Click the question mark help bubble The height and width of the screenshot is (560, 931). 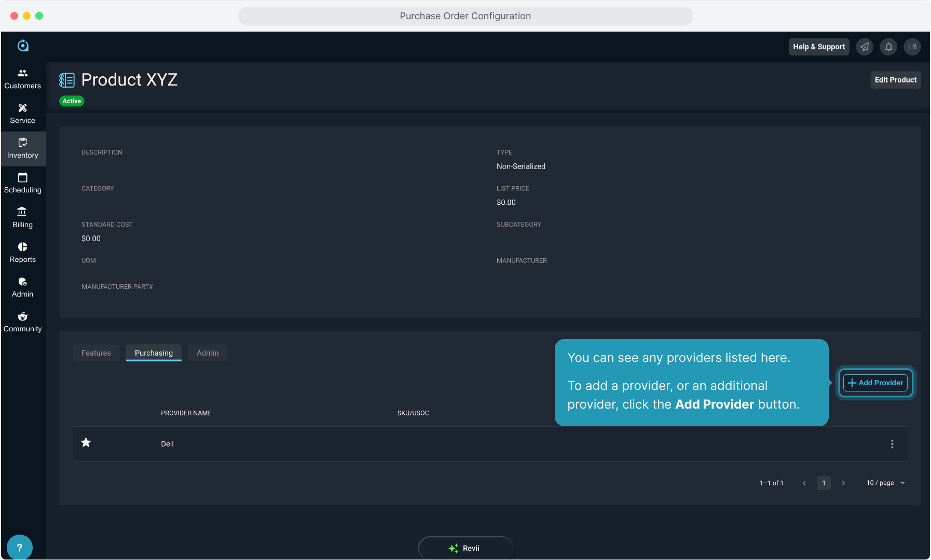click(x=20, y=547)
